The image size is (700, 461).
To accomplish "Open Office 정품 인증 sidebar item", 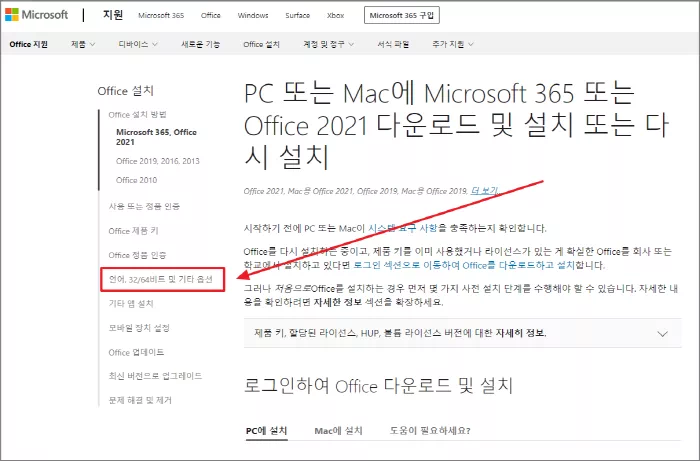I will point(138,255).
